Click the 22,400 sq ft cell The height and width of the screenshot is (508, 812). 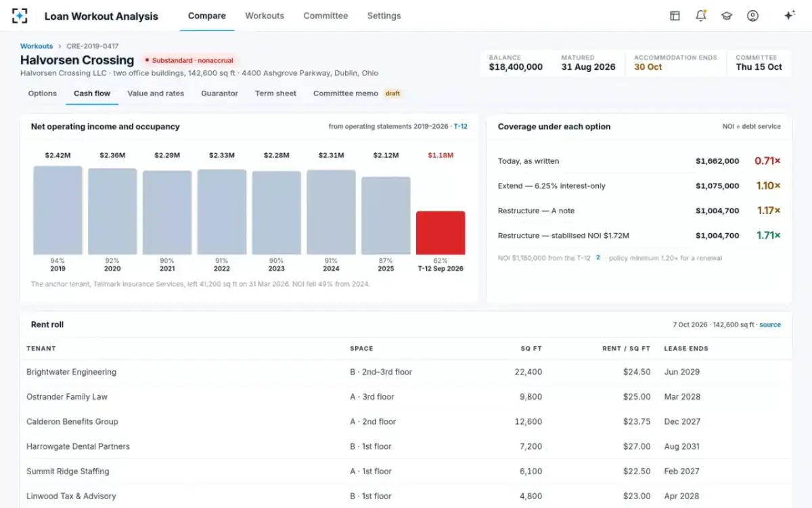pyautogui.click(x=528, y=372)
